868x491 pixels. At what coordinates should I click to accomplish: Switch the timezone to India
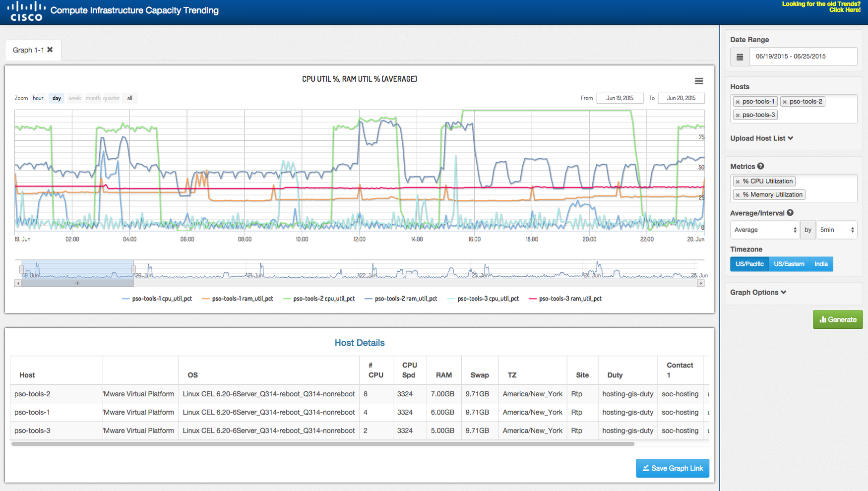click(x=821, y=264)
